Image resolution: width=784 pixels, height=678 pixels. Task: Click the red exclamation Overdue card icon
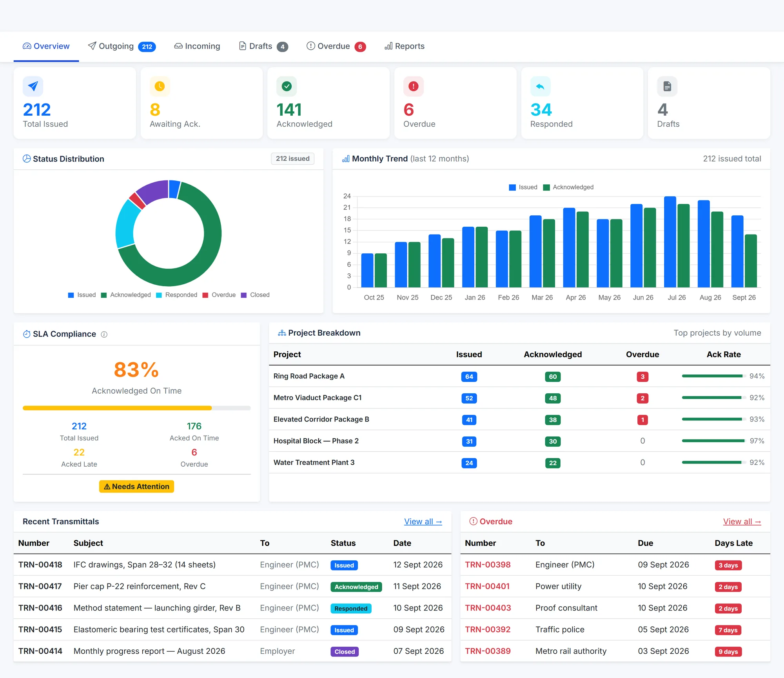tap(414, 86)
